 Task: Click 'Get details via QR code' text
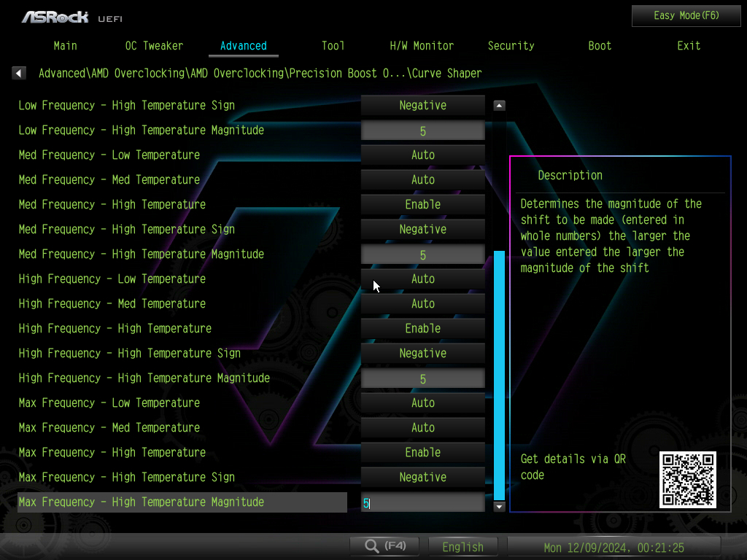pyautogui.click(x=573, y=467)
